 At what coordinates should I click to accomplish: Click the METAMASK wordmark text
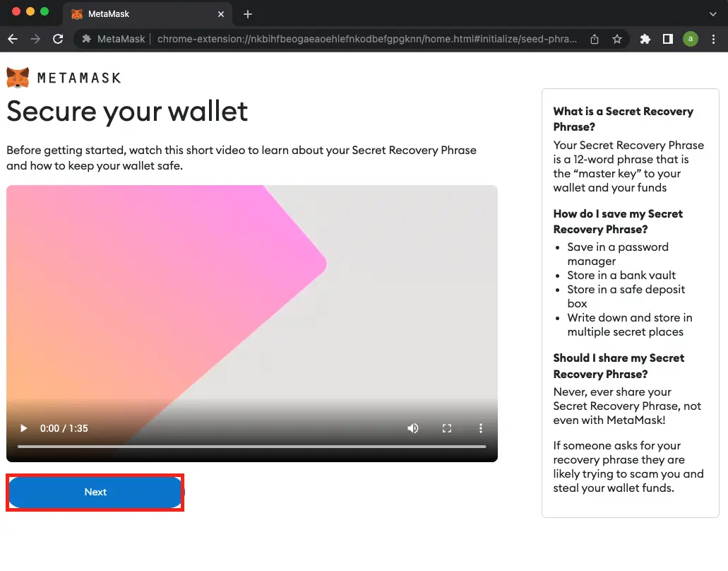click(79, 78)
